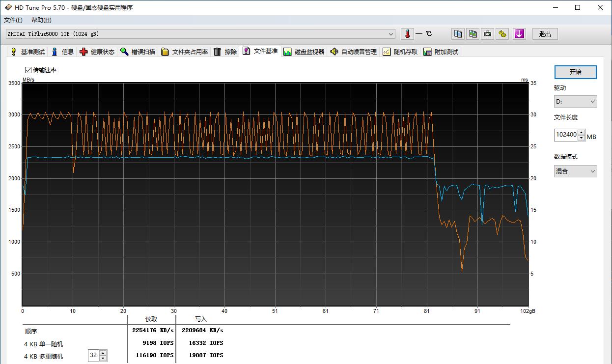Click the purple down-arrow tray icon
The width and height of the screenshot is (612, 364).
coord(519,34)
